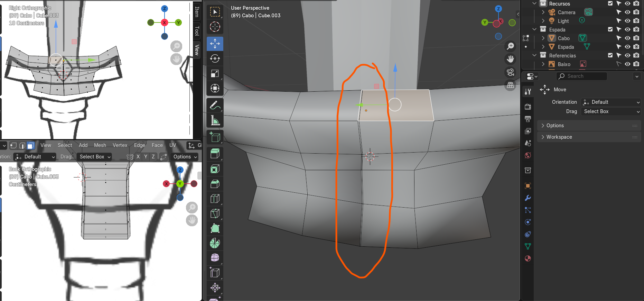The width and height of the screenshot is (644, 301).
Task: Open the Modifiers wrench properties tab
Action: pos(528,198)
